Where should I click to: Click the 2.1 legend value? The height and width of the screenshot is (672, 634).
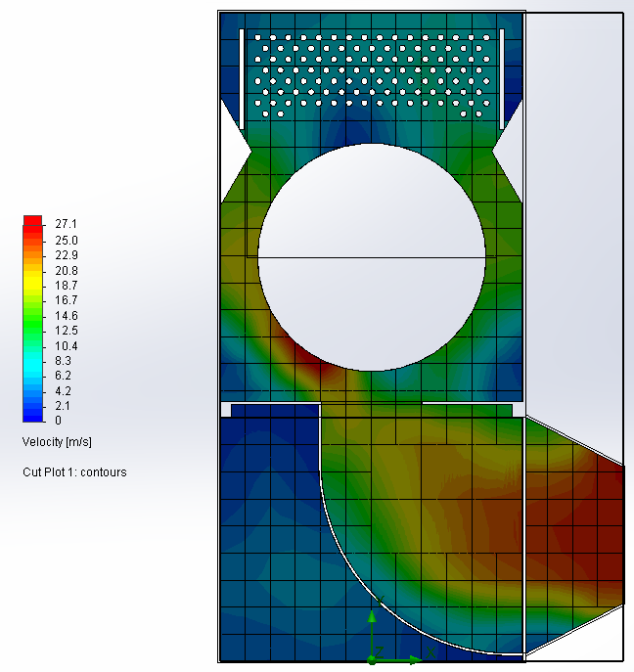[x=63, y=405]
